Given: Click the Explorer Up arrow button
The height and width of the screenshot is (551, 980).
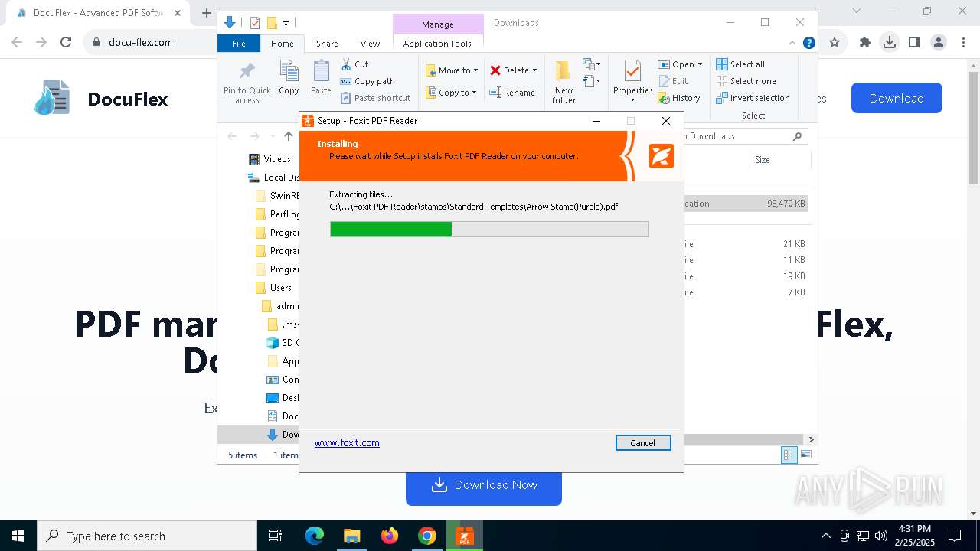Looking at the screenshot, I should point(289,136).
